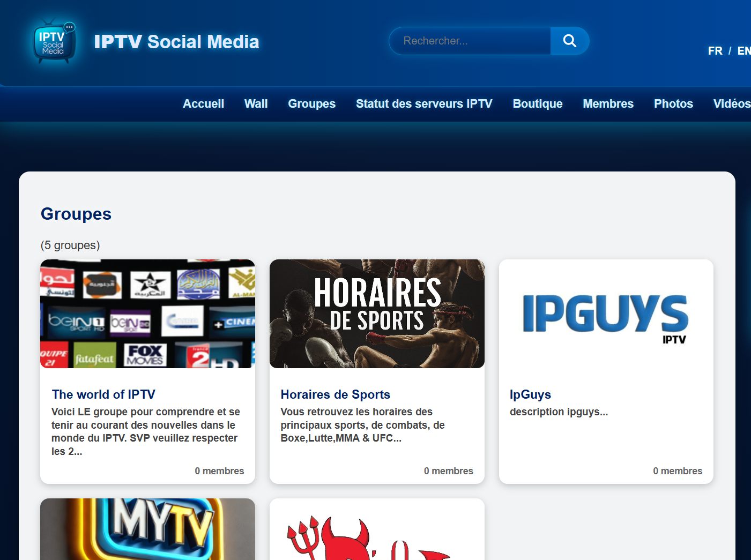Open the Horaires de Sports group
Viewport: 751px width, 560px height.
[x=335, y=394]
